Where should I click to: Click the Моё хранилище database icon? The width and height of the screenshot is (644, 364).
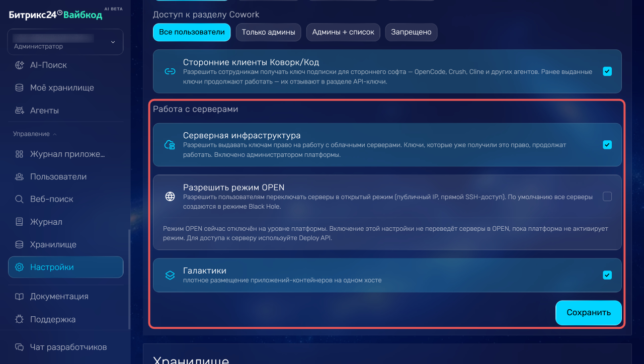click(20, 87)
